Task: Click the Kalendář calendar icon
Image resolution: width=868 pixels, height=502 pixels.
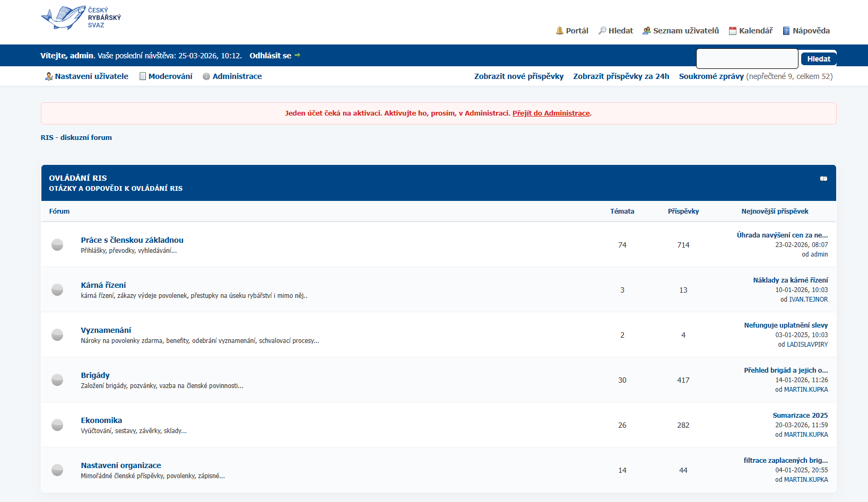Action: [x=733, y=31]
